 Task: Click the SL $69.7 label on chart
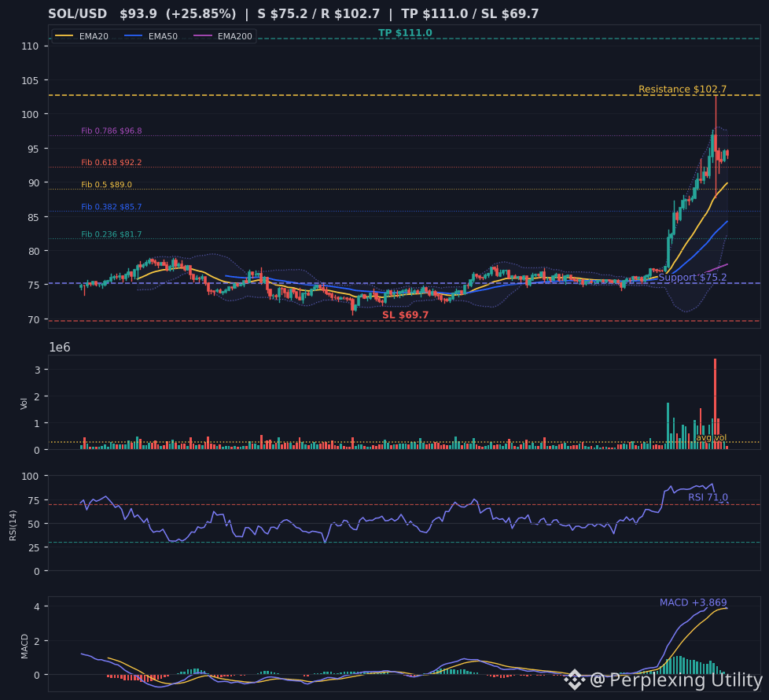(x=406, y=315)
